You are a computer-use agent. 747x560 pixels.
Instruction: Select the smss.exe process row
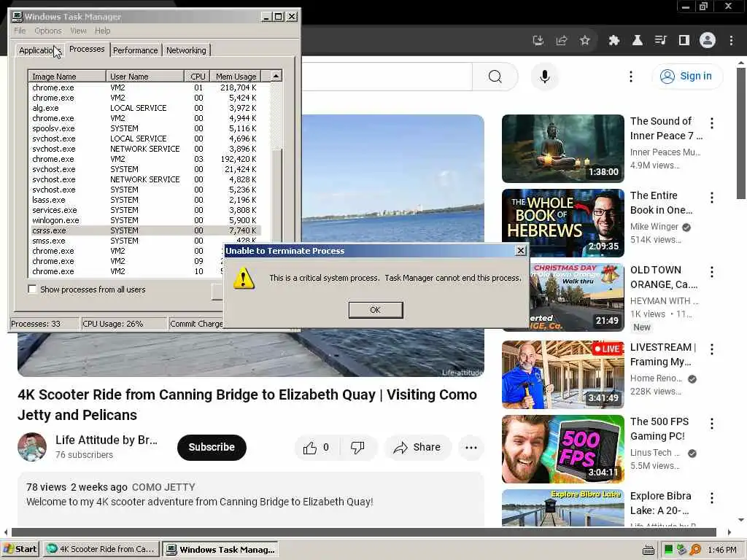point(145,241)
